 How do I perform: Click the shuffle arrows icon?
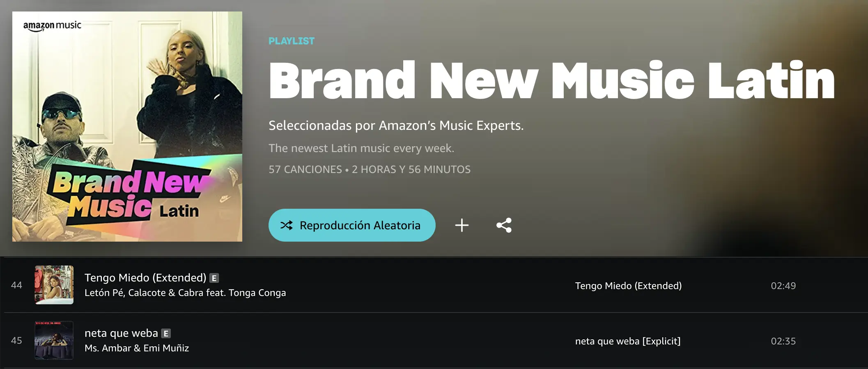(x=287, y=225)
